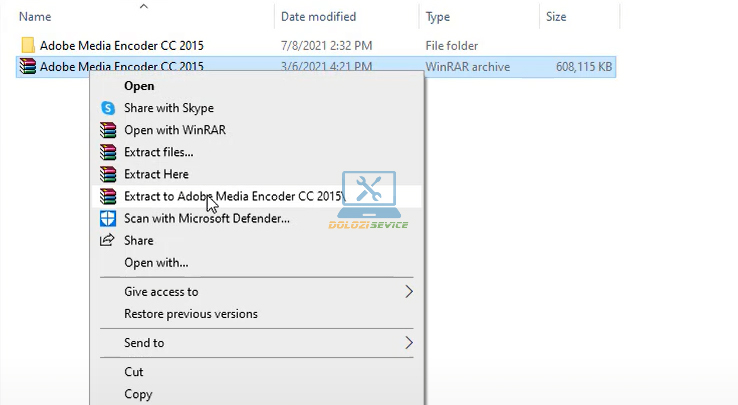The image size is (738, 405).
Task: Select the yellow folder icon in file list
Action: click(28, 46)
